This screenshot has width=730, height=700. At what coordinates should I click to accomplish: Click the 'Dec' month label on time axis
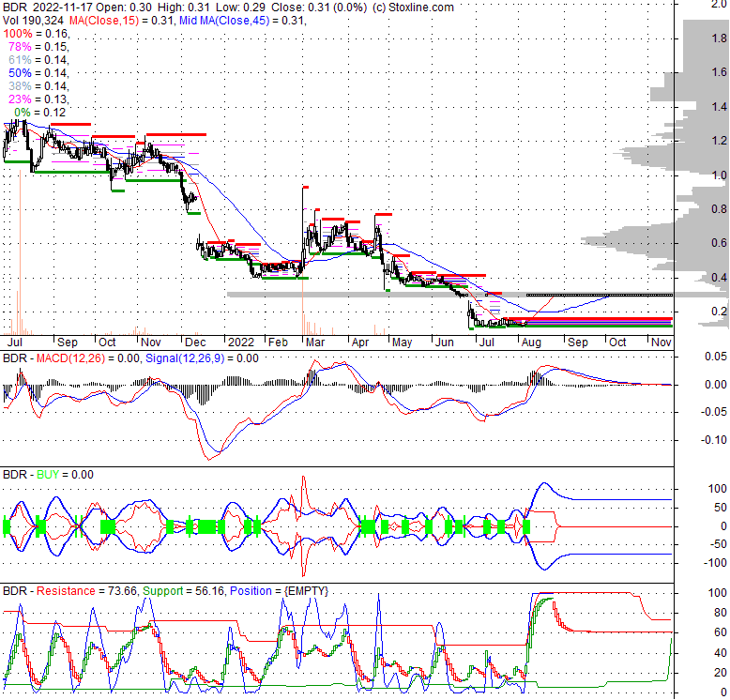(x=195, y=342)
